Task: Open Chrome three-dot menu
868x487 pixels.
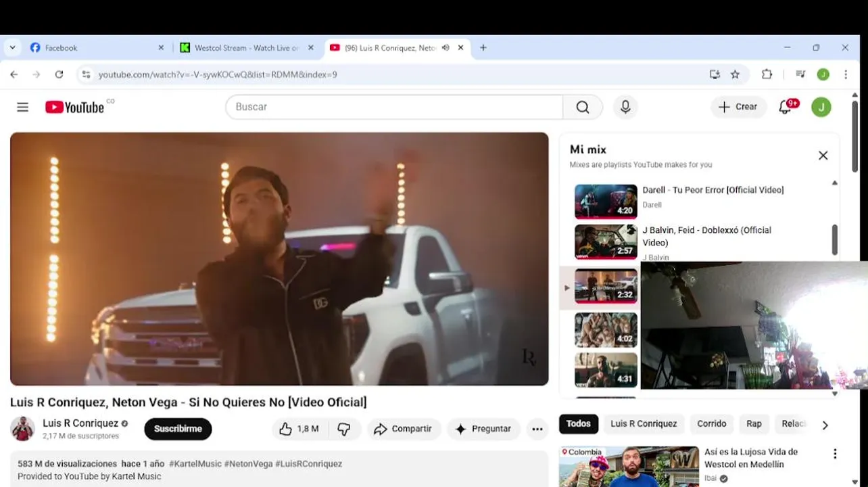Action: point(846,74)
